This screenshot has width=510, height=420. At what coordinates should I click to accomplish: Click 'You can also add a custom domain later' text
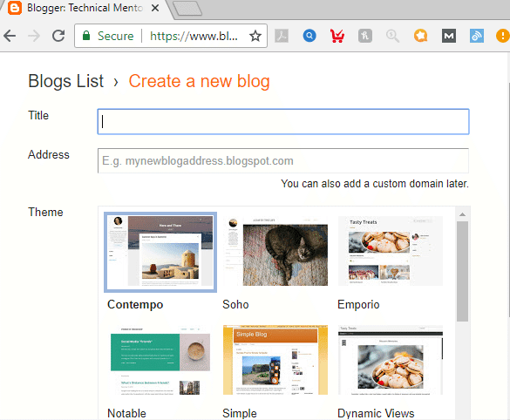375,184
